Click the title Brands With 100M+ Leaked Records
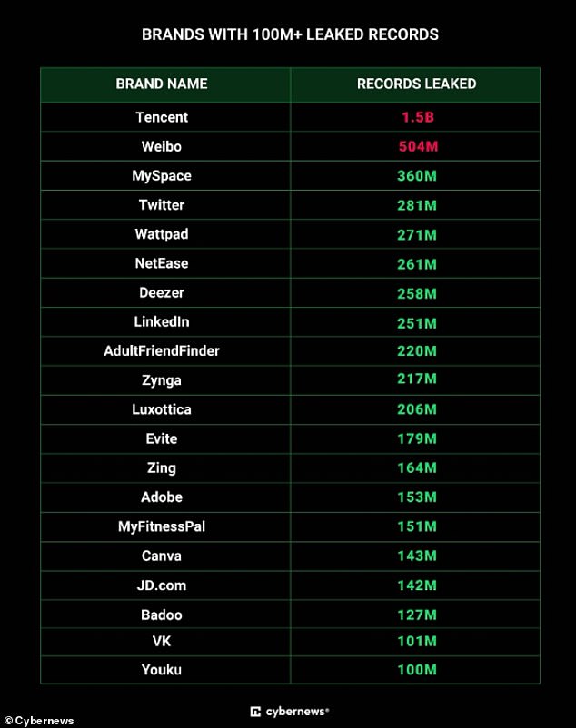576x728 pixels. tap(290, 34)
